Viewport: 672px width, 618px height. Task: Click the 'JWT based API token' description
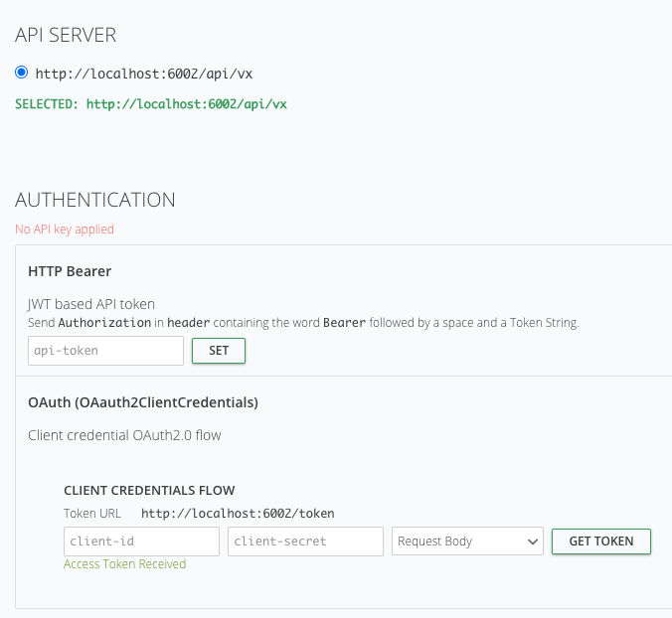coord(91,304)
